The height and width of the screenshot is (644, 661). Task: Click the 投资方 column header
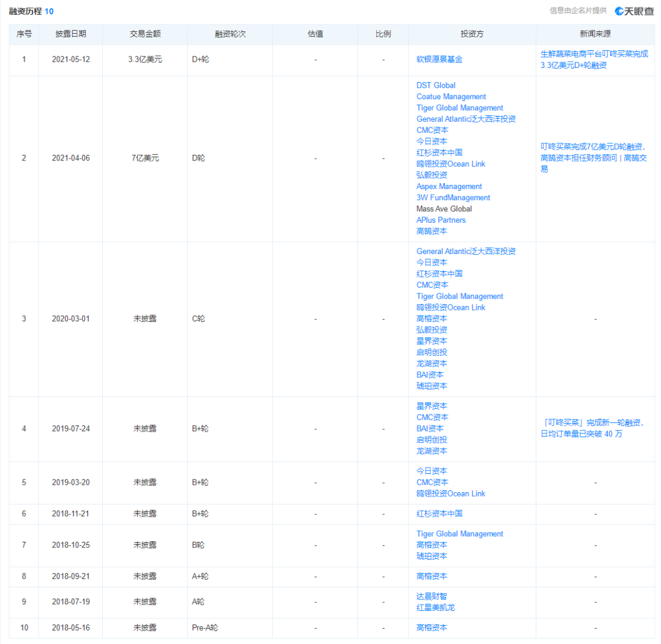pos(472,34)
